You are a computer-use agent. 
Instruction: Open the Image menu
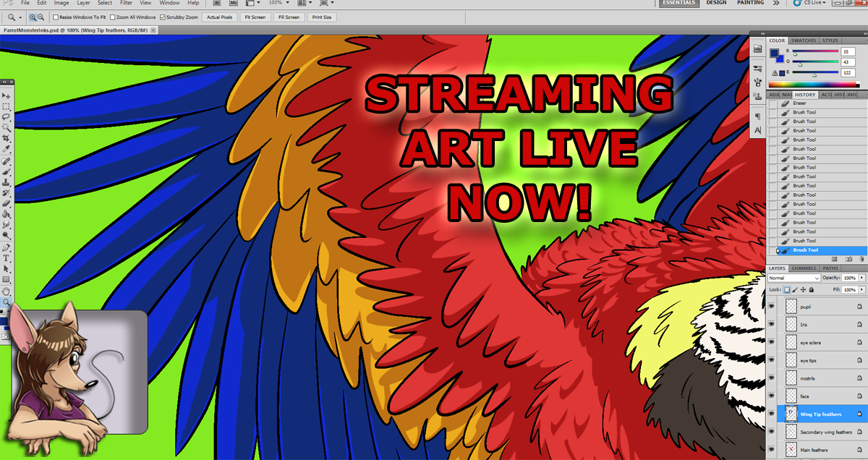click(x=61, y=3)
